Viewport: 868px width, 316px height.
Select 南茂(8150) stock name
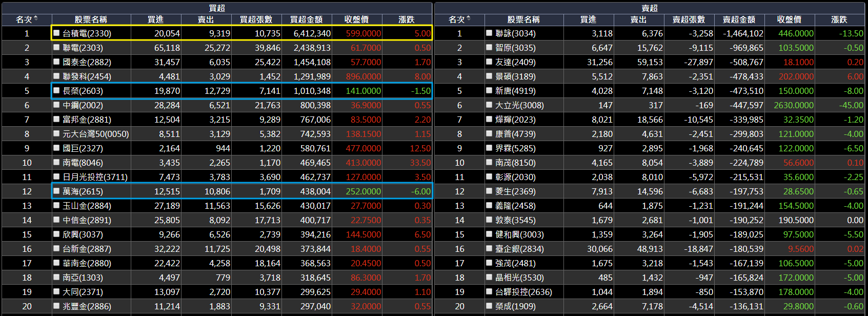pyautogui.click(x=515, y=163)
